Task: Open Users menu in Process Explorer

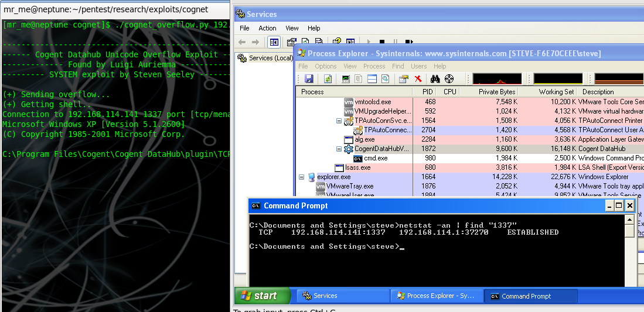Action: tap(419, 66)
